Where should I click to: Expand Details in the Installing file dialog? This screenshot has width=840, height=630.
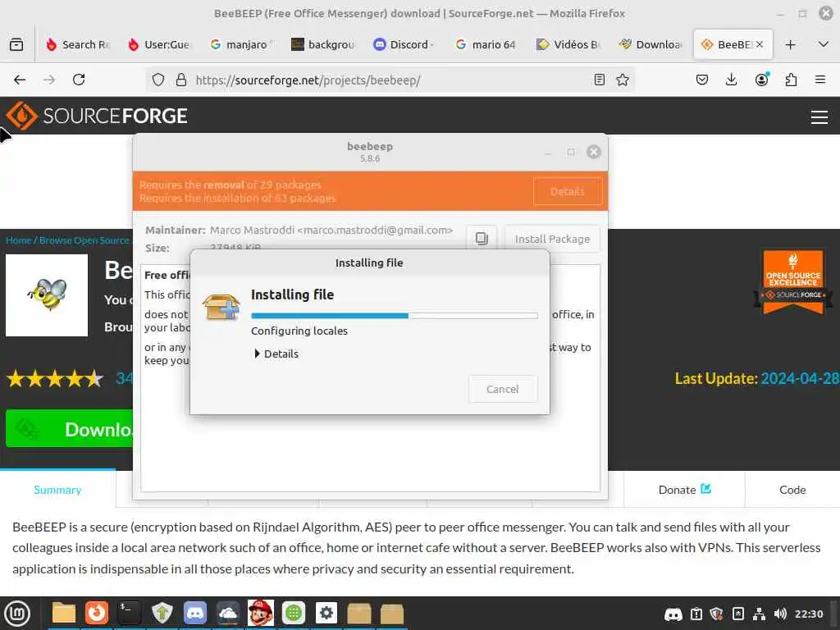pos(276,354)
